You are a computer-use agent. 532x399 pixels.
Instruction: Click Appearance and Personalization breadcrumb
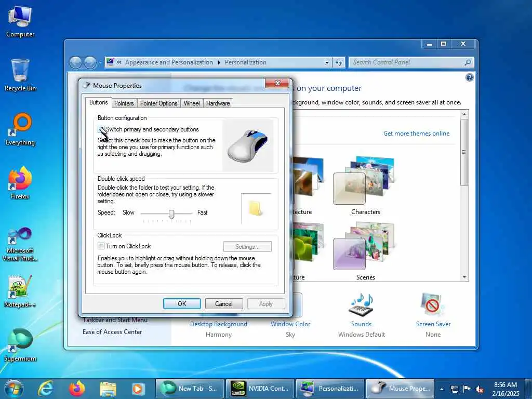(x=169, y=62)
